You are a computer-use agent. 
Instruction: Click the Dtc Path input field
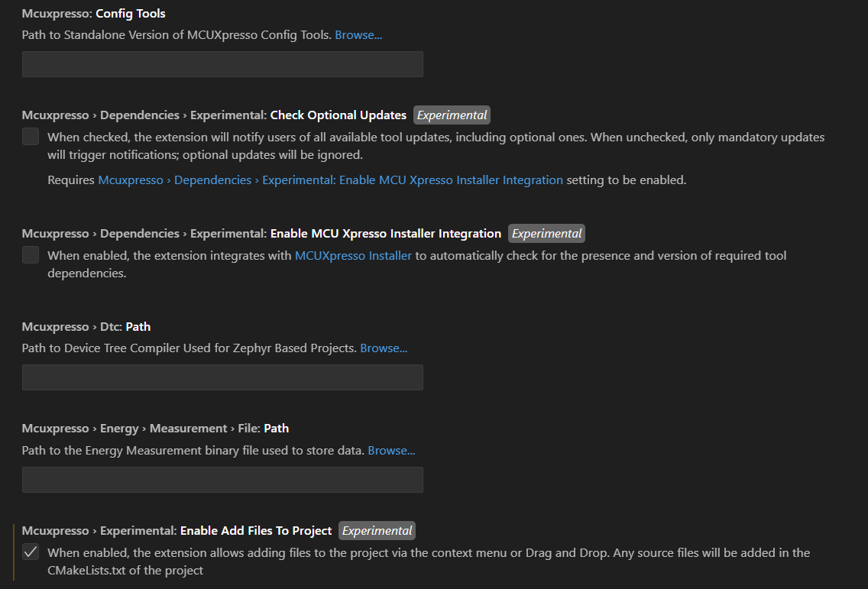pos(222,377)
